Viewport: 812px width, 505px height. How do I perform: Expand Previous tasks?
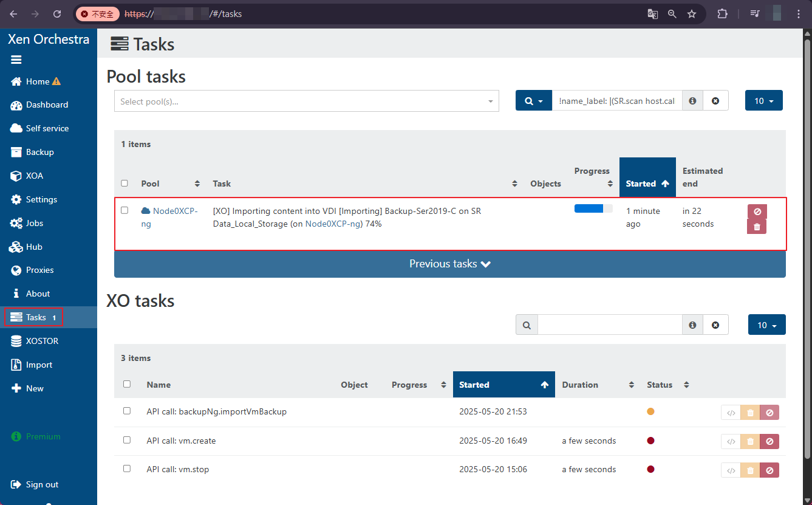point(450,264)
